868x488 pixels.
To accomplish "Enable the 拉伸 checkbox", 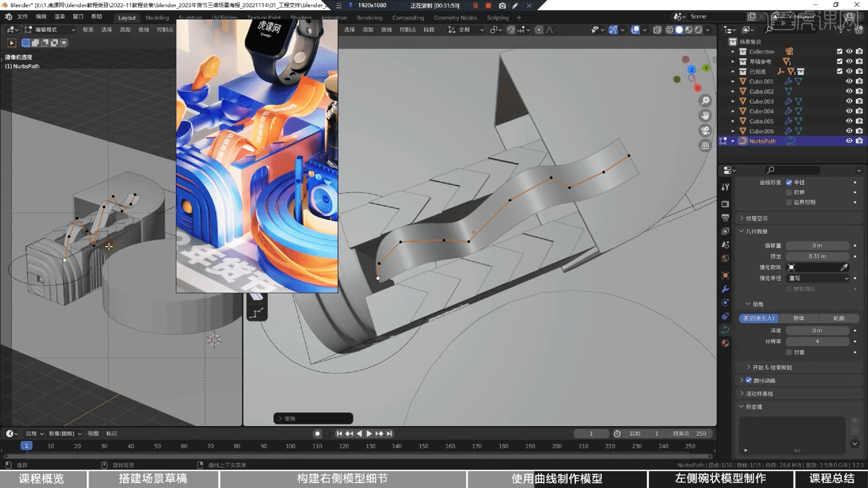I will 789,192.
